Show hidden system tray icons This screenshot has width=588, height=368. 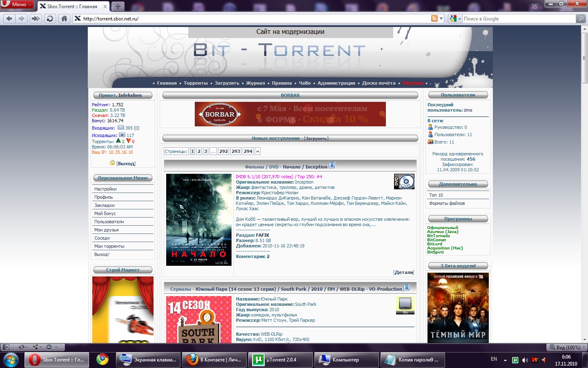tap(505, 360)
